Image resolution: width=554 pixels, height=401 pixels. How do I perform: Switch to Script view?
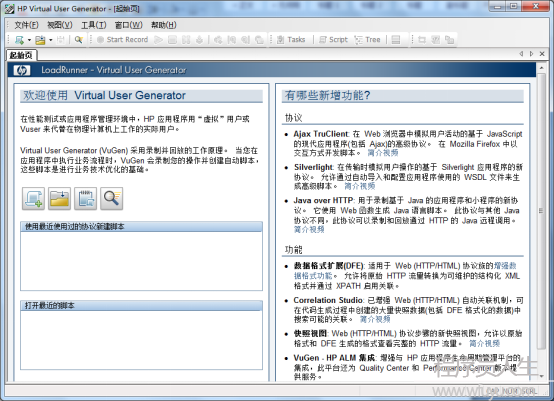pyautogui.click(x=333, y=40)
